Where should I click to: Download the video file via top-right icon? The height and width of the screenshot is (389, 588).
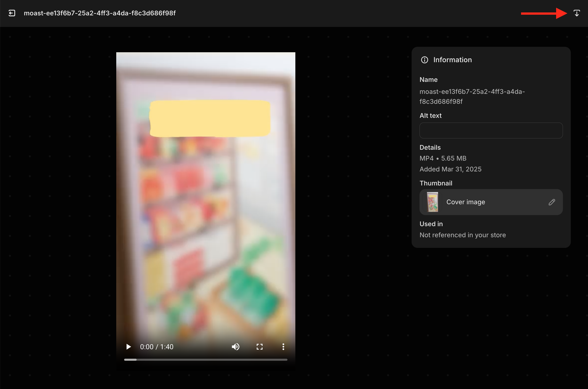pos(577,13)
